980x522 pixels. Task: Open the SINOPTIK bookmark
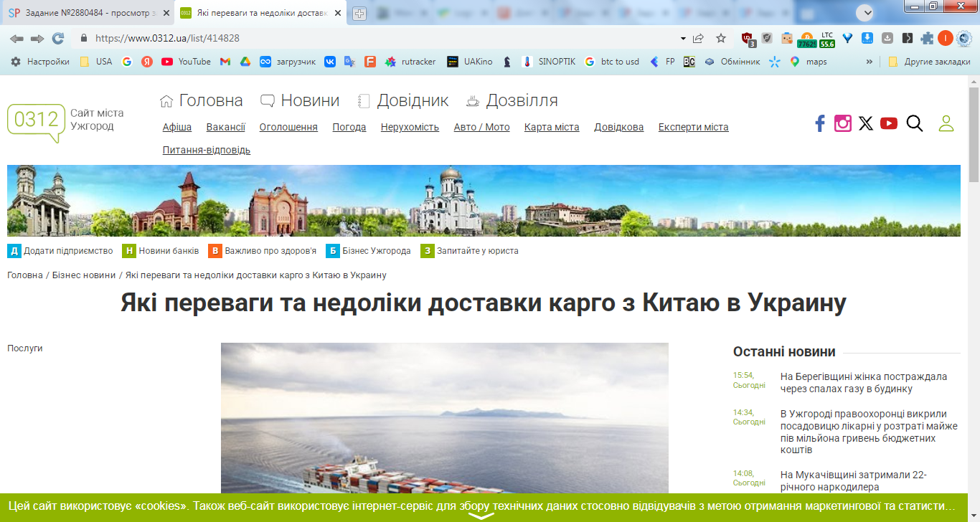pos(549,62)
